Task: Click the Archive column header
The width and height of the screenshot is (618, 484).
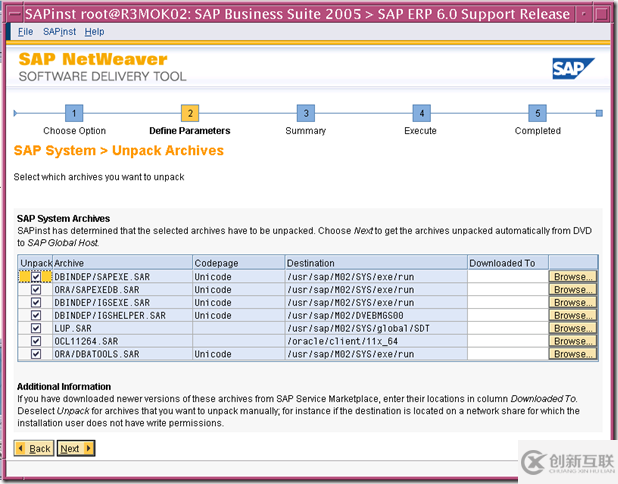Action: coord(123,263)
